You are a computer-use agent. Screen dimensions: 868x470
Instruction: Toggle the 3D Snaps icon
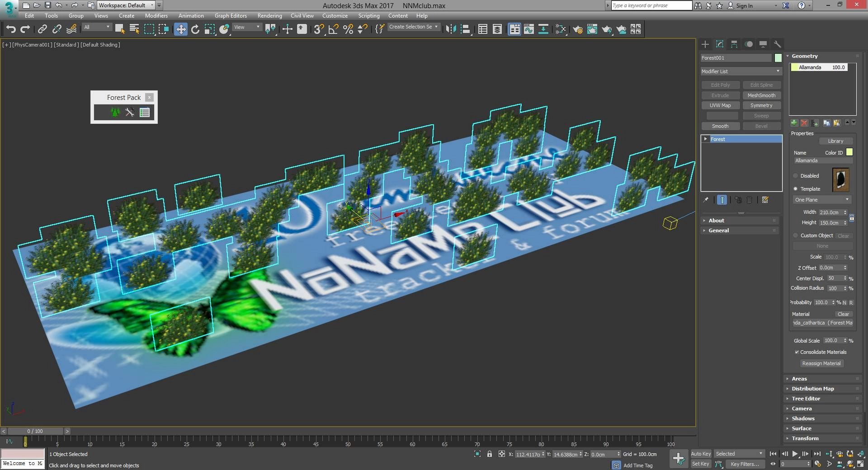(x=319, y=29)
